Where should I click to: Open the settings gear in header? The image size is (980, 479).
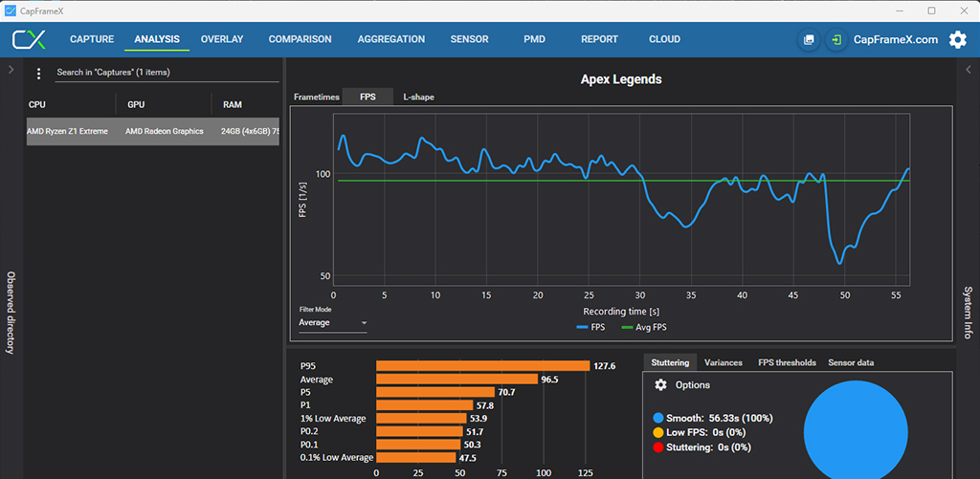click(957, 40)
